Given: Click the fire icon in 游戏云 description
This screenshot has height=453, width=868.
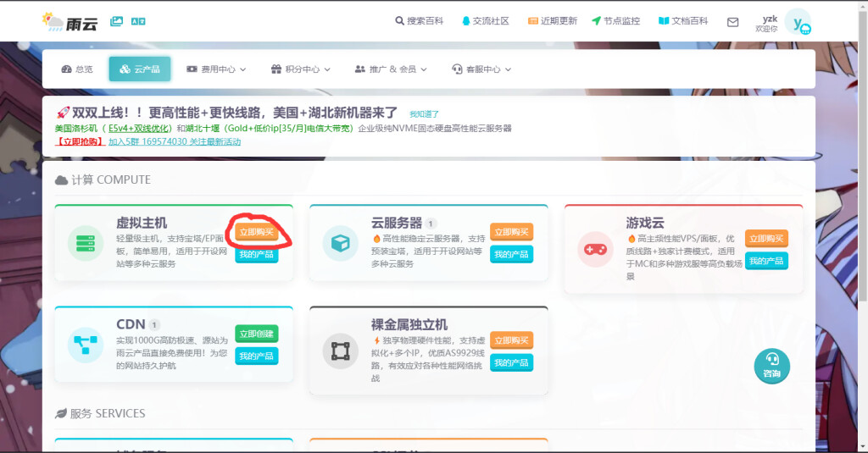Looking at the screenshot, I should point(632,239).
